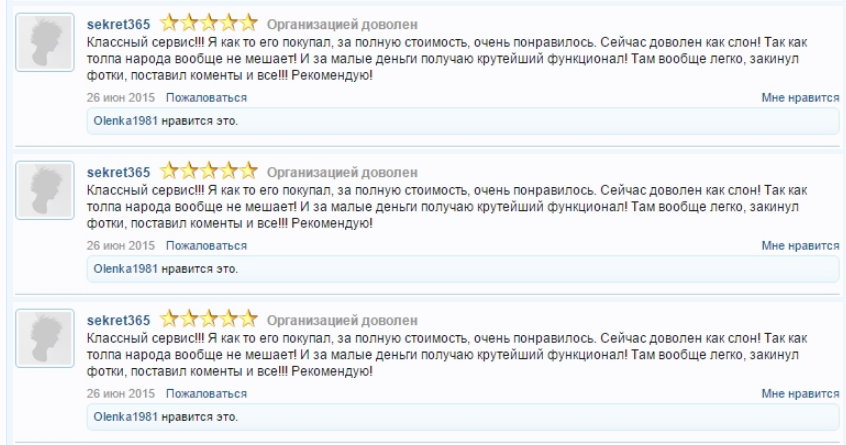
Task: Open sekret365 profile from the first review
Action: tap(118, 22)
